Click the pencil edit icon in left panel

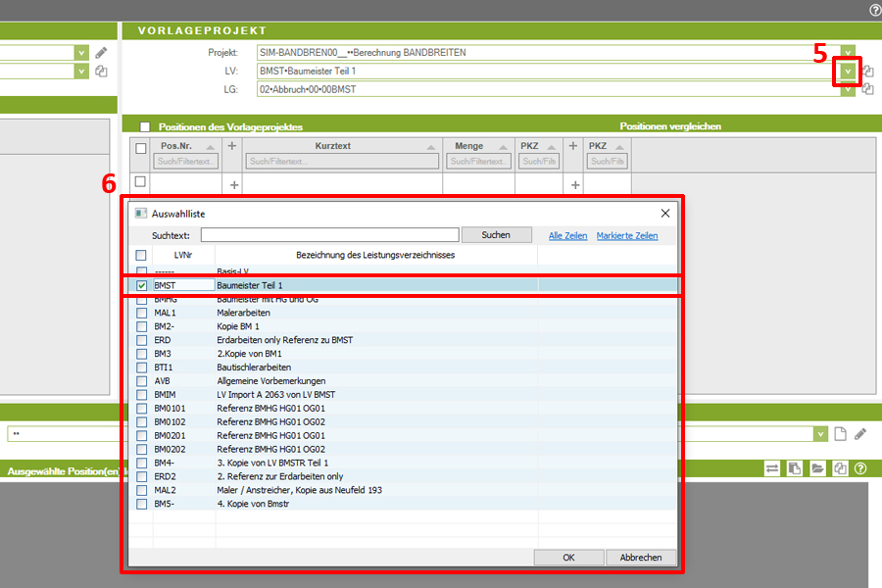(101, 53)
